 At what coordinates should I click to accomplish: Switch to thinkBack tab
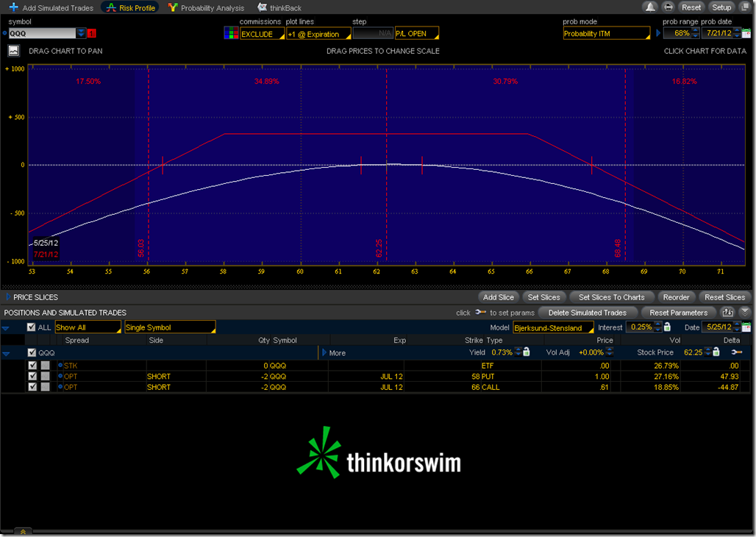(279, 7)
